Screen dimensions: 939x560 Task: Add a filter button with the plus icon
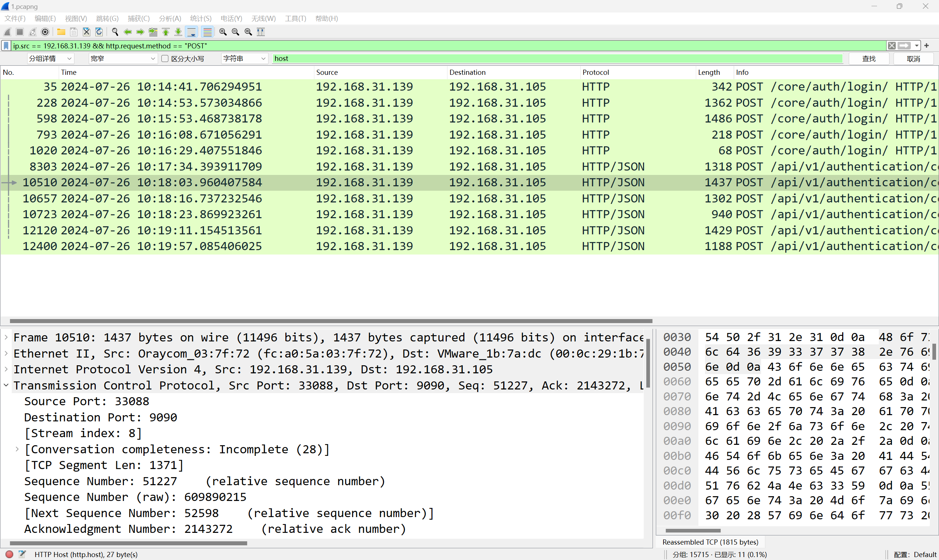927,46
